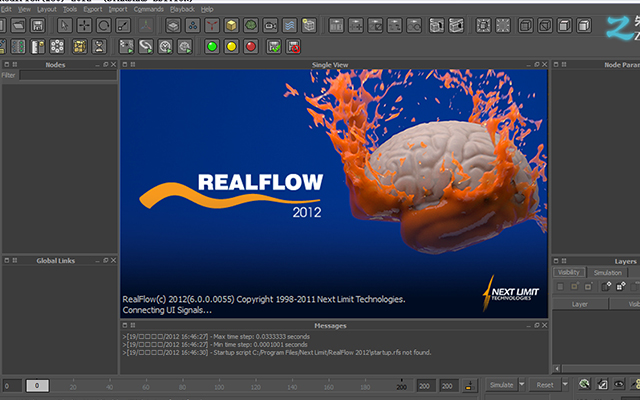Toggle the eye visibility icon in the bottom bar
640x400 pixels.
click(x=619, y=384)
